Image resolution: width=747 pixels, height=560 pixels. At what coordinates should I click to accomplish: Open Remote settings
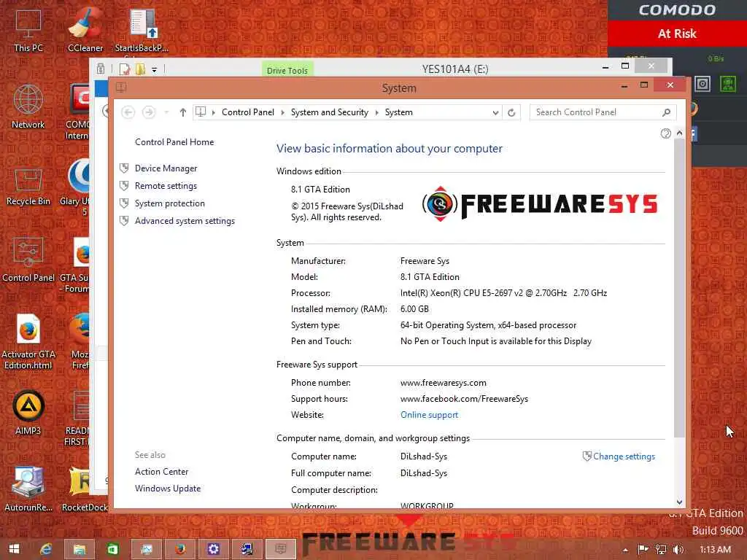point(166,186)
